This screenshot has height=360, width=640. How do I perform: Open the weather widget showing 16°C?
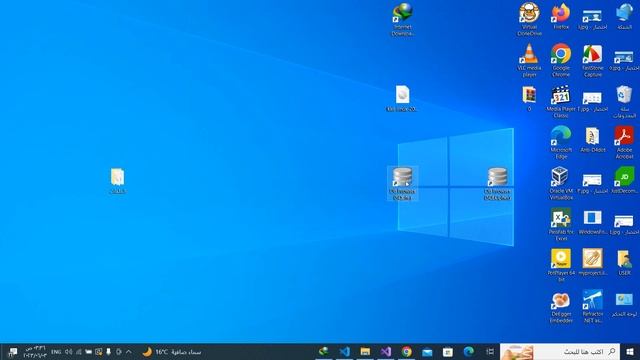coord(172,351)
